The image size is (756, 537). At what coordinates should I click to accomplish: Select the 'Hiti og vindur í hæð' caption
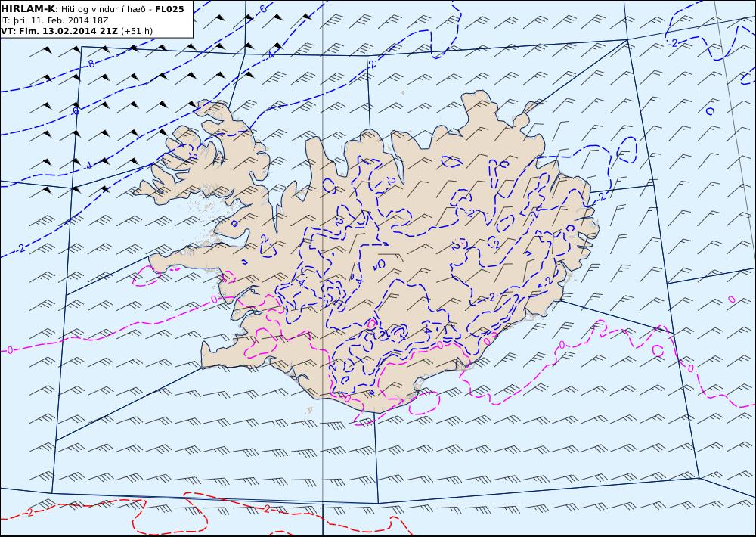[x=105, y=9]
